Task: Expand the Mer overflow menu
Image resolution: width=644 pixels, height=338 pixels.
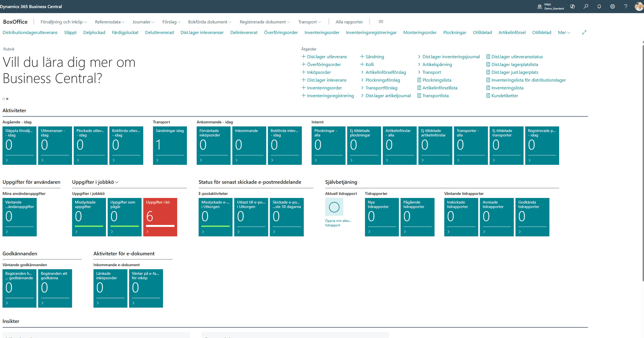Action: (x=564, y=33)
